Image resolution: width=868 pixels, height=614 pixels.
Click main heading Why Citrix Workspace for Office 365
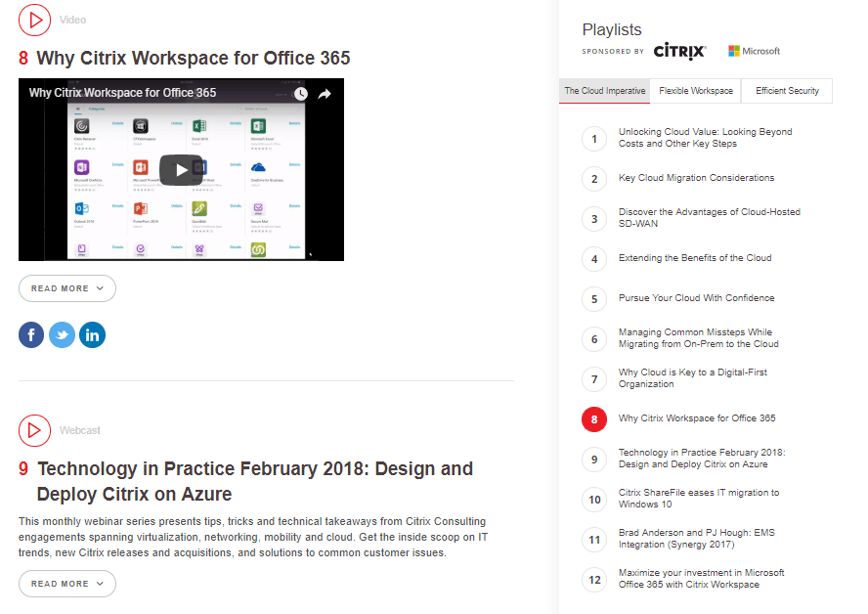[194, 58]
